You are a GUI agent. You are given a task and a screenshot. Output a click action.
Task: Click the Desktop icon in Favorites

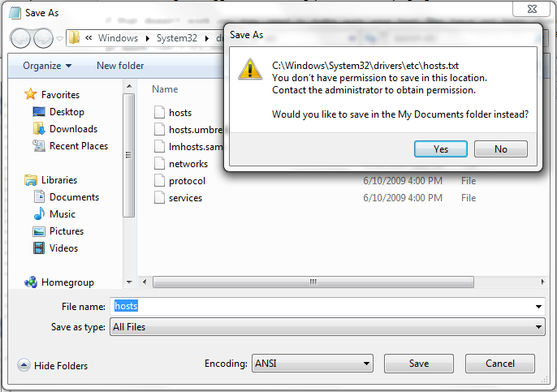pyautogui.click(x=39, y=112)
